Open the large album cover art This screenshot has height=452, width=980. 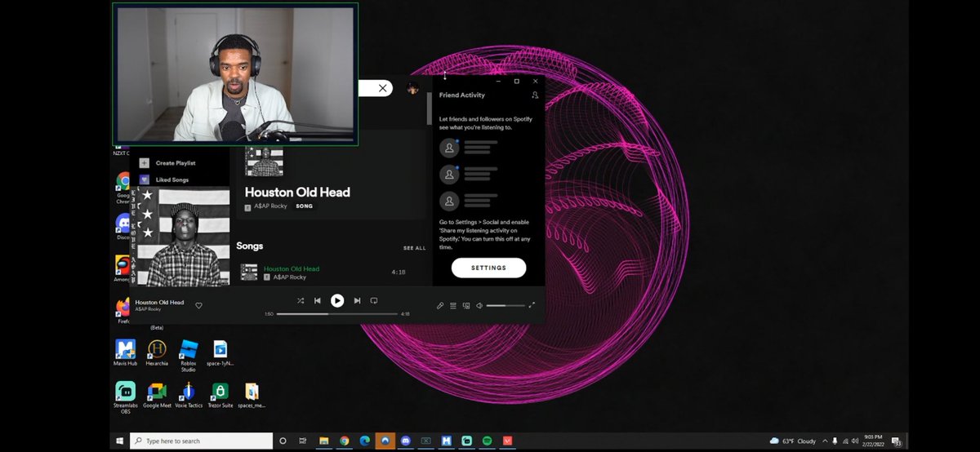click(x=180, y=237)
